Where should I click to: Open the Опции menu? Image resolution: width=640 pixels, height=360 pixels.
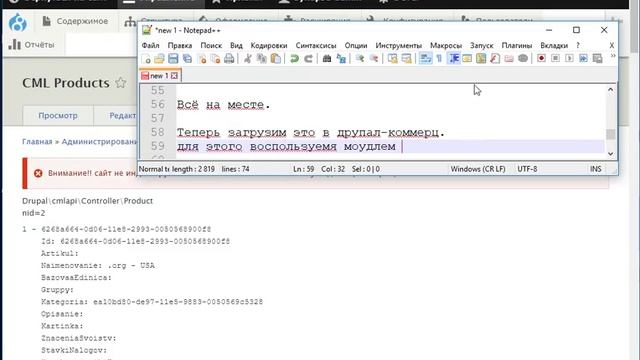coord(356,45)
